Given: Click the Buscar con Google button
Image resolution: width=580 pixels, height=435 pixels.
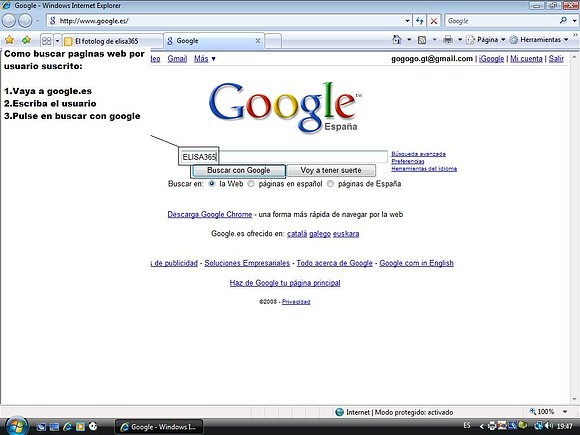Looking at the screenshot, I should pyautogui.click(x=239, y=171).
